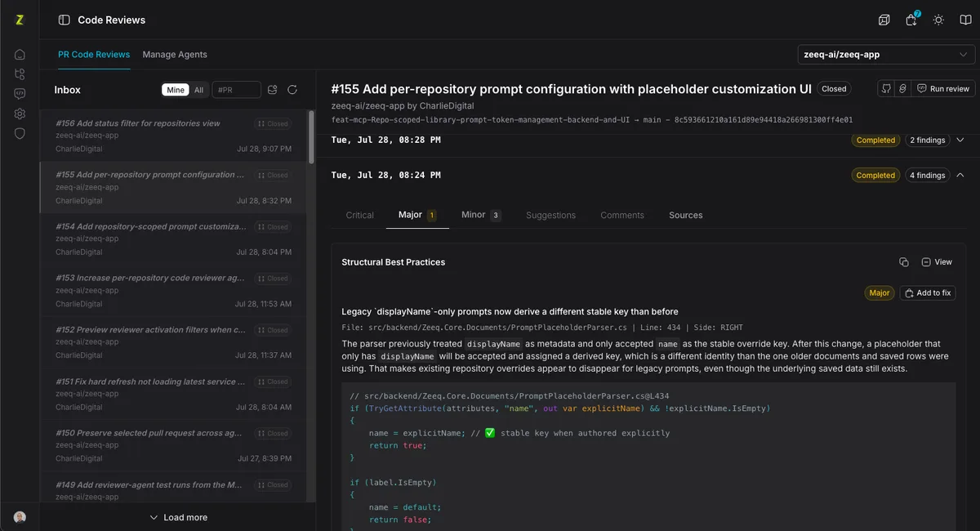The height and width of the screenshot is (531, 980).
Task: Open PR #154 repository-scoped prompt customization
Action: (173, 239)
